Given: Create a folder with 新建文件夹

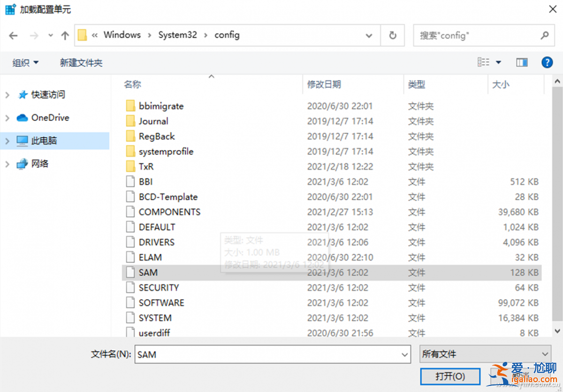Looking at the screenshot, I should coord(81,62).
